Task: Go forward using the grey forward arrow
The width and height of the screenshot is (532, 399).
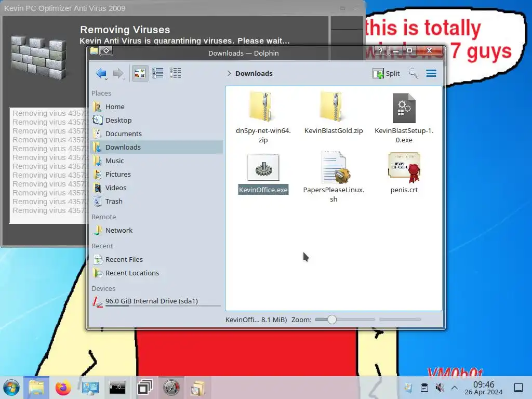Action: pos(118,73)
